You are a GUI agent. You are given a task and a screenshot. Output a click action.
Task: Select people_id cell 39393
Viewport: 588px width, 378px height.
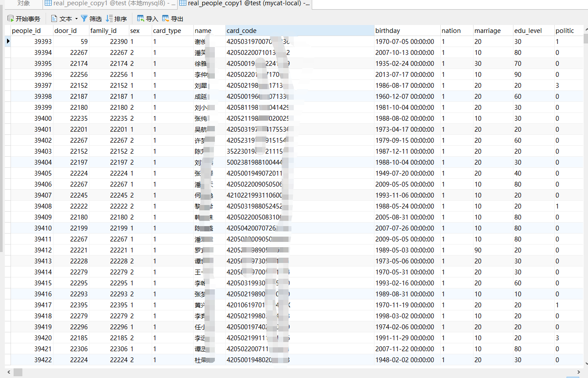click(x=32, y=42)
